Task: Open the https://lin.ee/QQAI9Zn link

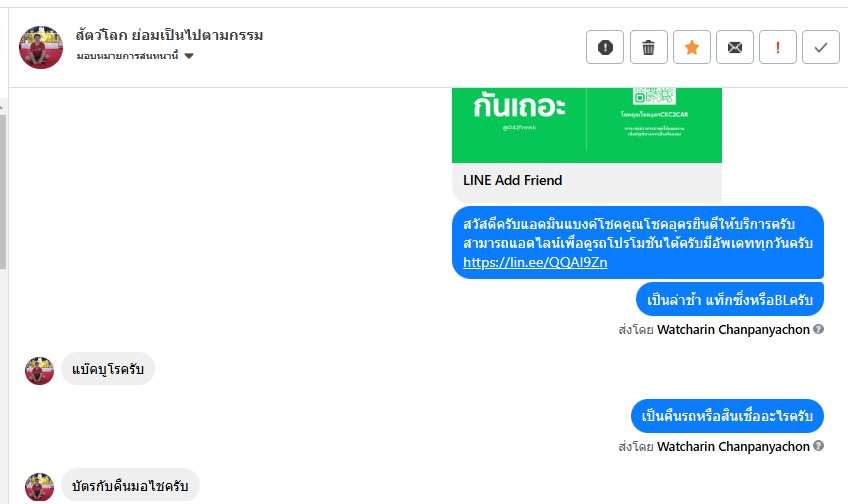Action: click(x=535, y=262)
